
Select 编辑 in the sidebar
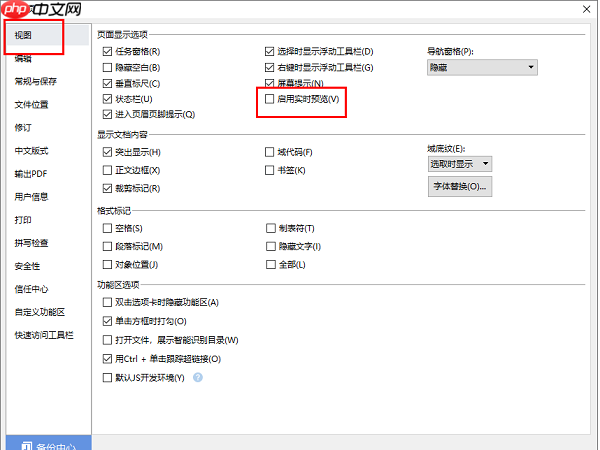pyautogui.click(x=23, y=59)
